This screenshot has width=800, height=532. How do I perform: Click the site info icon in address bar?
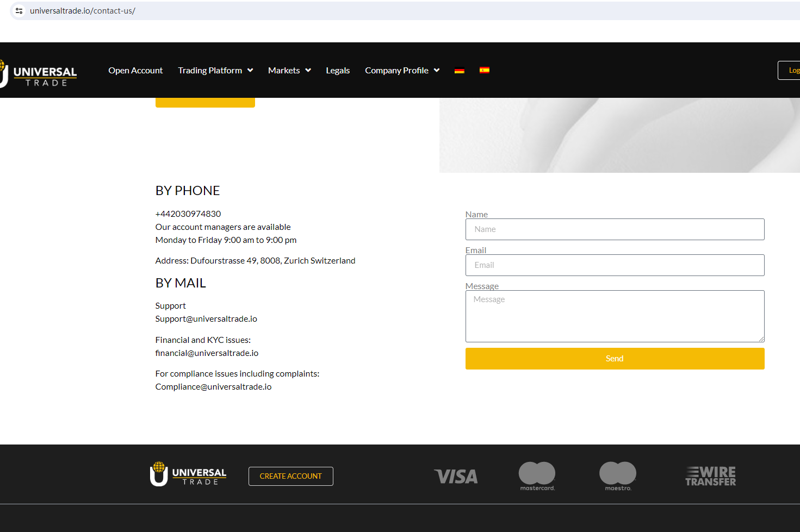click(19, 11)
